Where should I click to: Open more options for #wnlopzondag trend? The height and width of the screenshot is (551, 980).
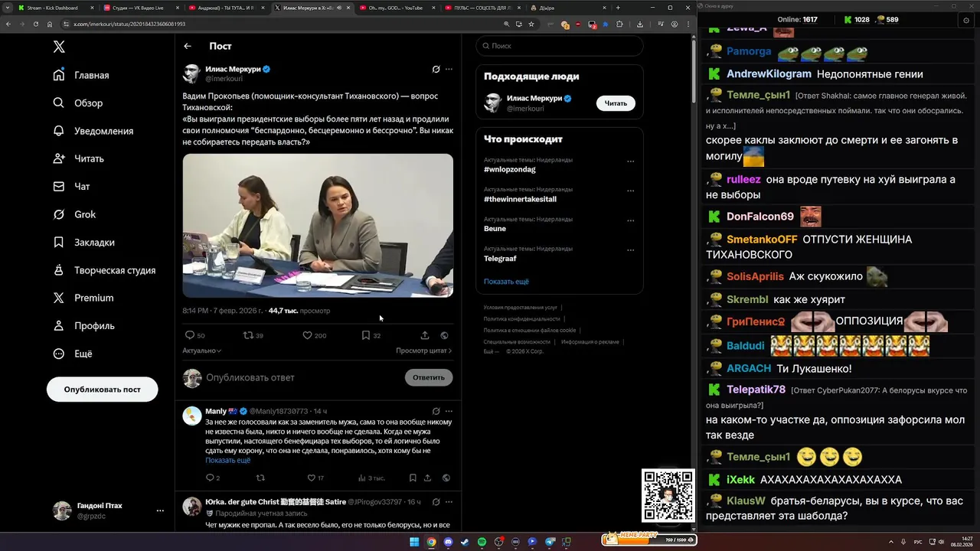(x=631, y=161)
